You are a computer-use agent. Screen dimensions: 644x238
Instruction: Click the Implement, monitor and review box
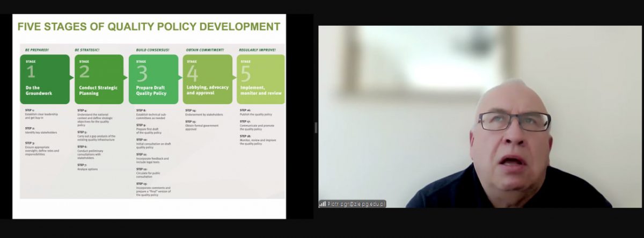[x=261, y=79]
